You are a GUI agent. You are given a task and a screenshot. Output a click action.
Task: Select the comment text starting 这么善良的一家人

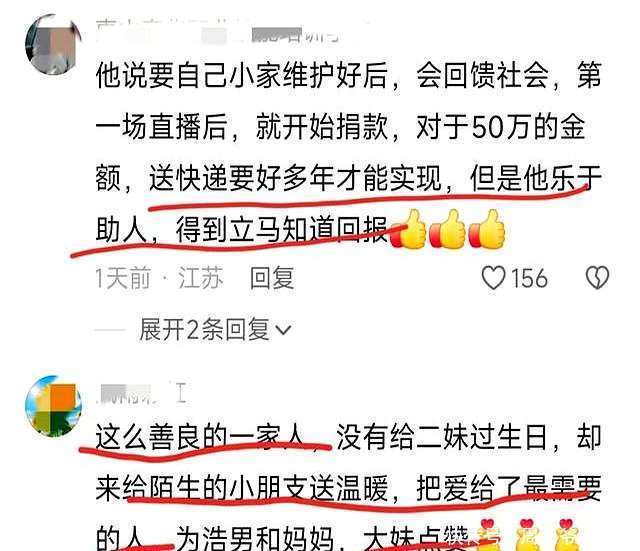(349, 487)
